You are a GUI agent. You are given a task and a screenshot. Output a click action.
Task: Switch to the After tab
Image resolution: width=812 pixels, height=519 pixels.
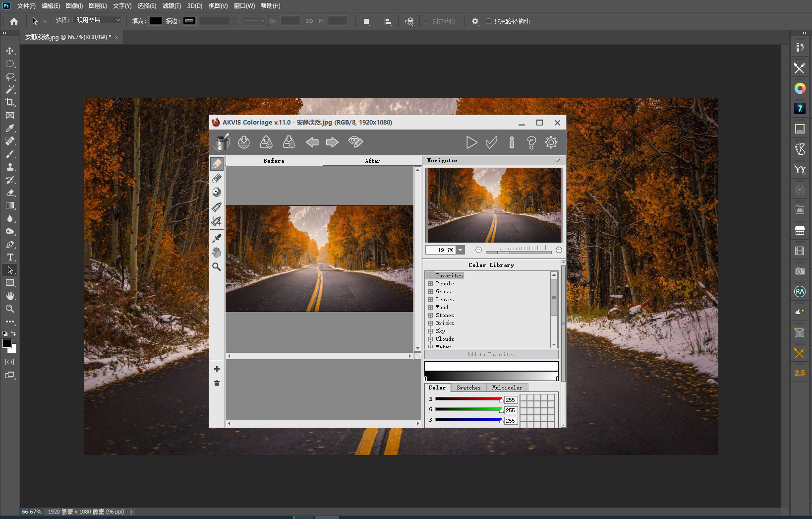pos(372,161)
